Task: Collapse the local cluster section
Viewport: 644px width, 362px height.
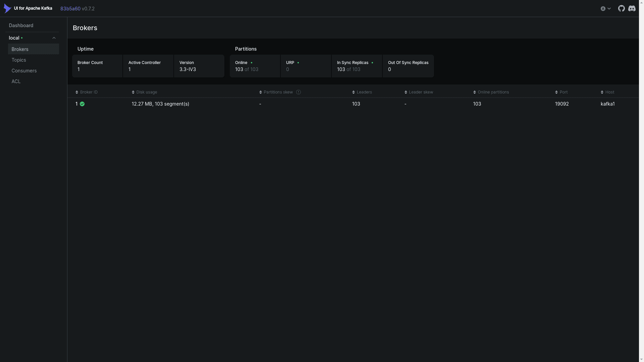Action: click(x=54, y=38)
